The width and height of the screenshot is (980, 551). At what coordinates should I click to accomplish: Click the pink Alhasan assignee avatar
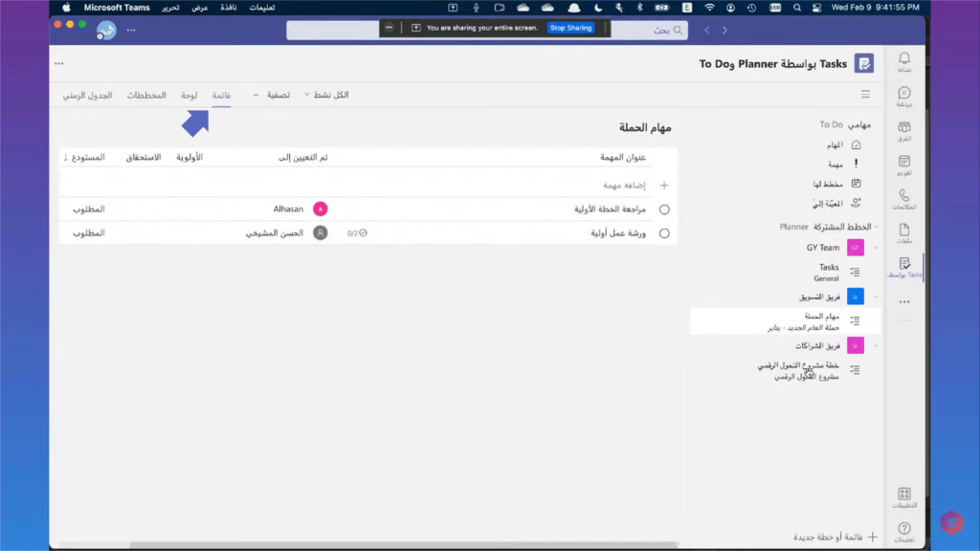tap(320, 209)
